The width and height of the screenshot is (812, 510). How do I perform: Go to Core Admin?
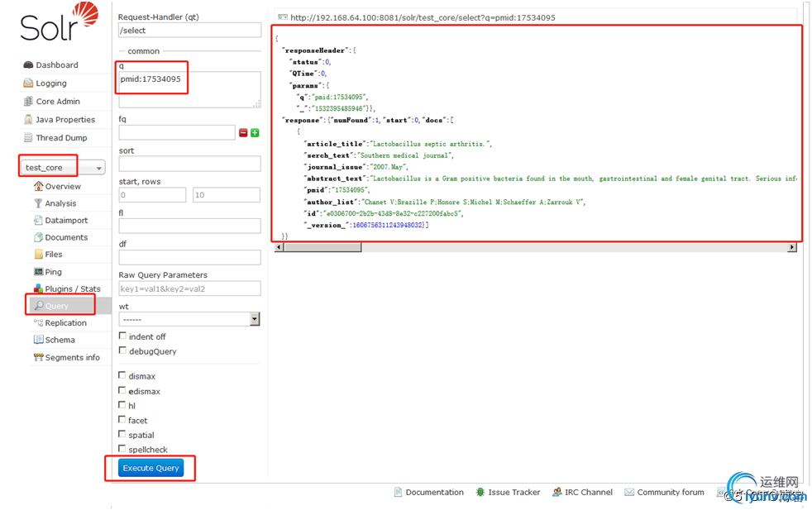coord(58,101)
